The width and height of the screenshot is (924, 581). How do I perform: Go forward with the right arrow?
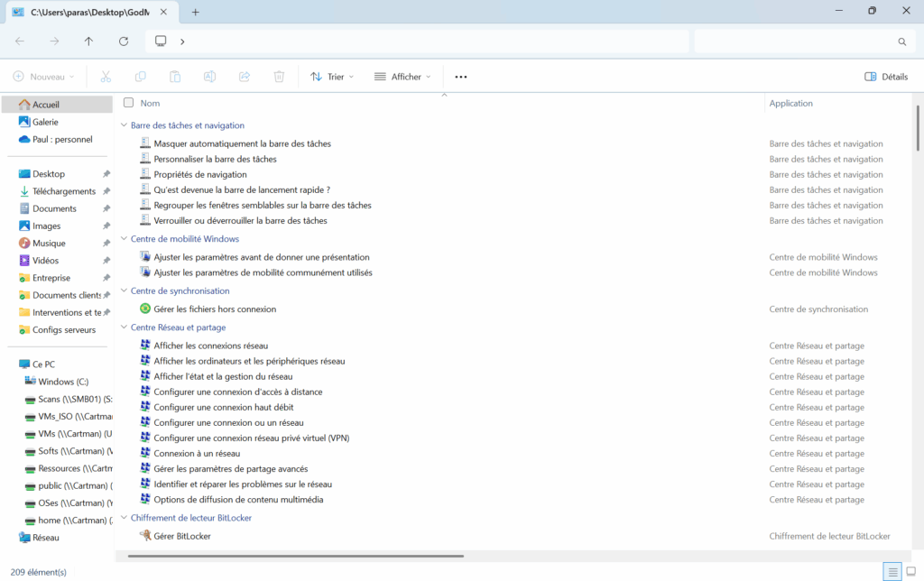tap(54, 41)
